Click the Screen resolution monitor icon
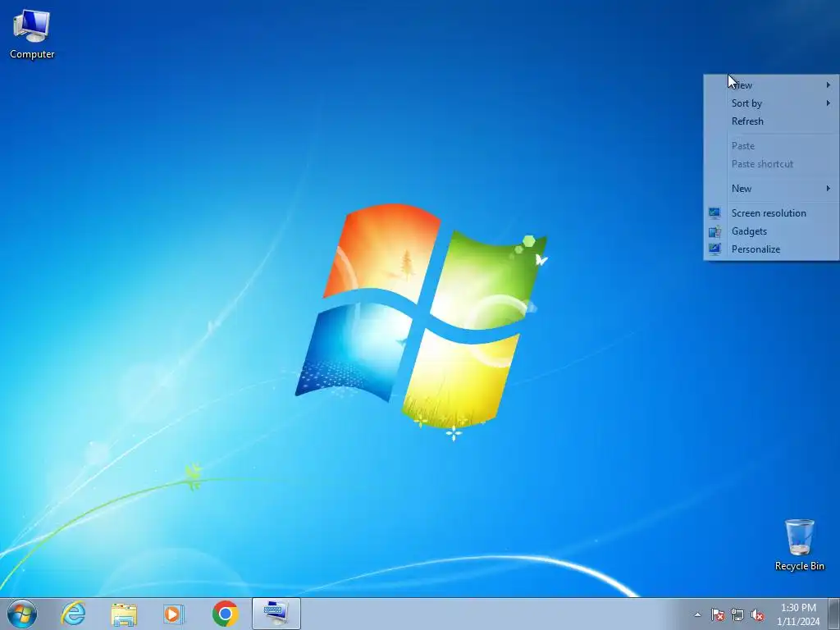Screen dimensions: 840x630 pos(714,213)
